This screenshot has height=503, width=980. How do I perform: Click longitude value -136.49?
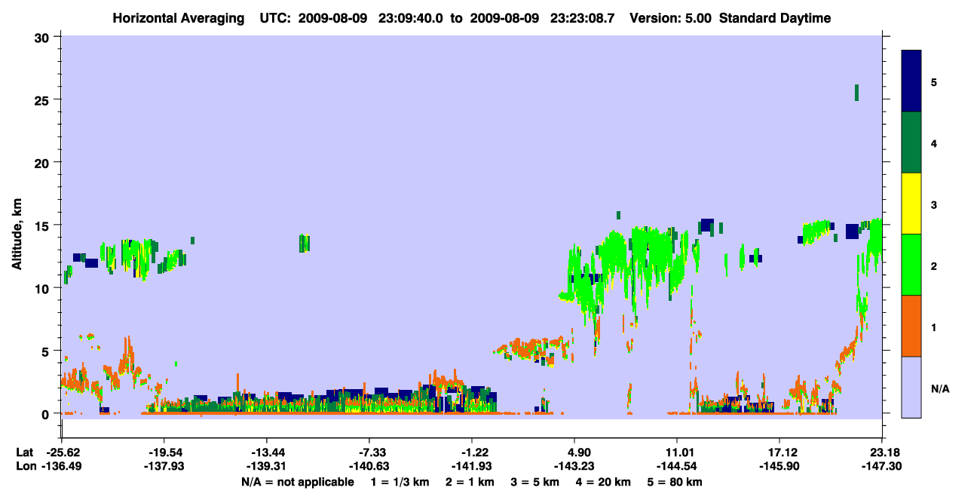[63, 467]
